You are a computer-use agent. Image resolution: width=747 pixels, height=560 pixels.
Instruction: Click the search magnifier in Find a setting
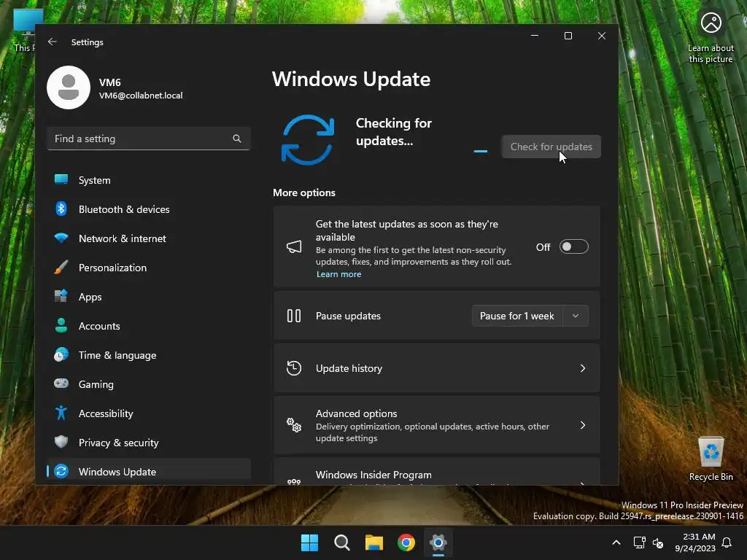(237, 139)
